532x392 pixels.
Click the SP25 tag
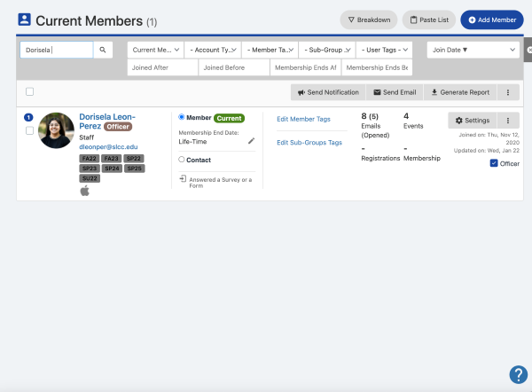(135, 169)
